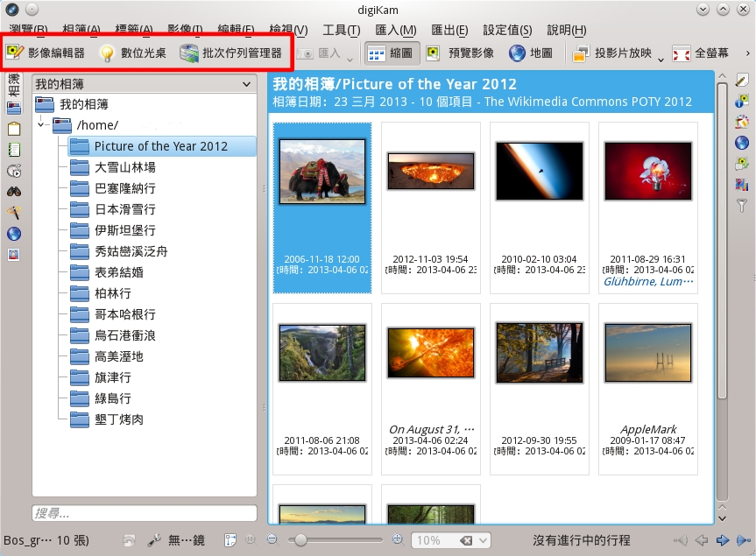756x556 pixels.
Task: Select the 秀姑巒溪泛舟 album
Action: coord(118,251)
